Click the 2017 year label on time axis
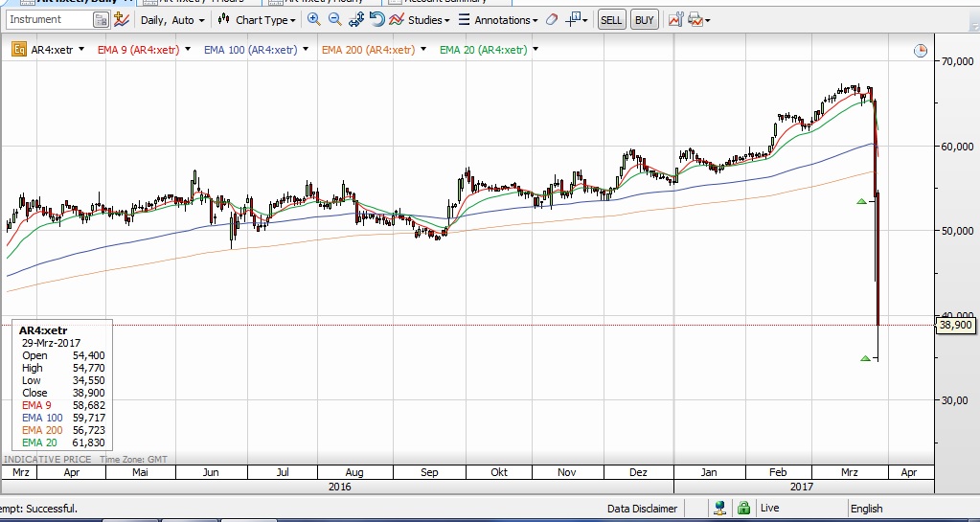This screenshot has width=980, height=522. pos(802,487)
